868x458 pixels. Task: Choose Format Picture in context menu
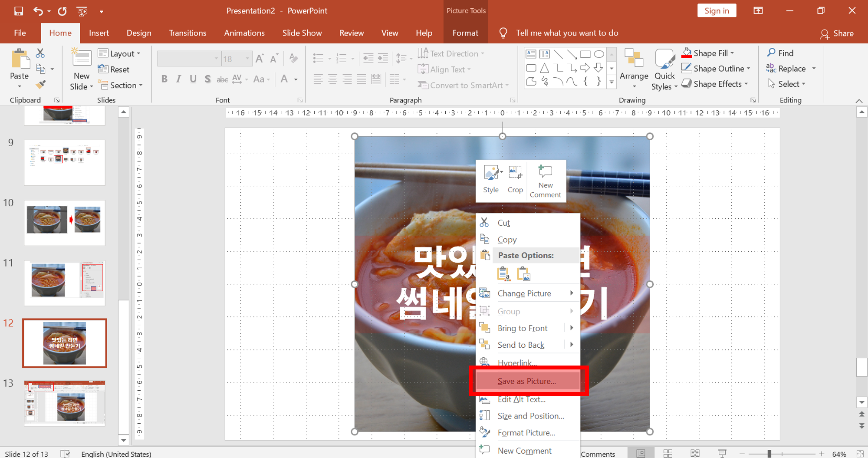click(528, 432)
